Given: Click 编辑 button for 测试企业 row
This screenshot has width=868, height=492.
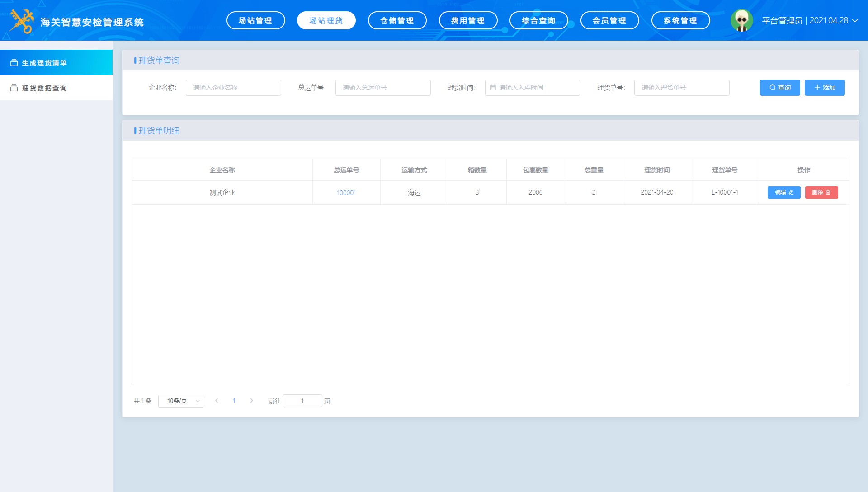Looking at the screenshot, I should coord(783,192).
